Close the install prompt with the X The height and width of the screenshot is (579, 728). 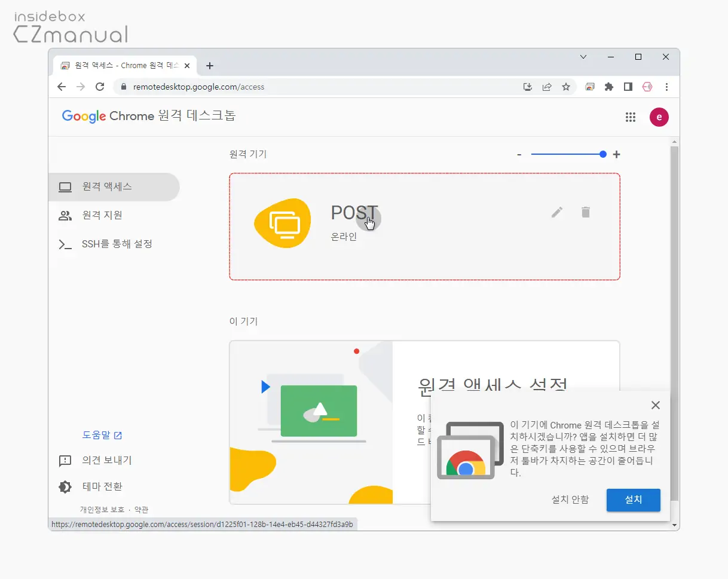coord(656,405)
